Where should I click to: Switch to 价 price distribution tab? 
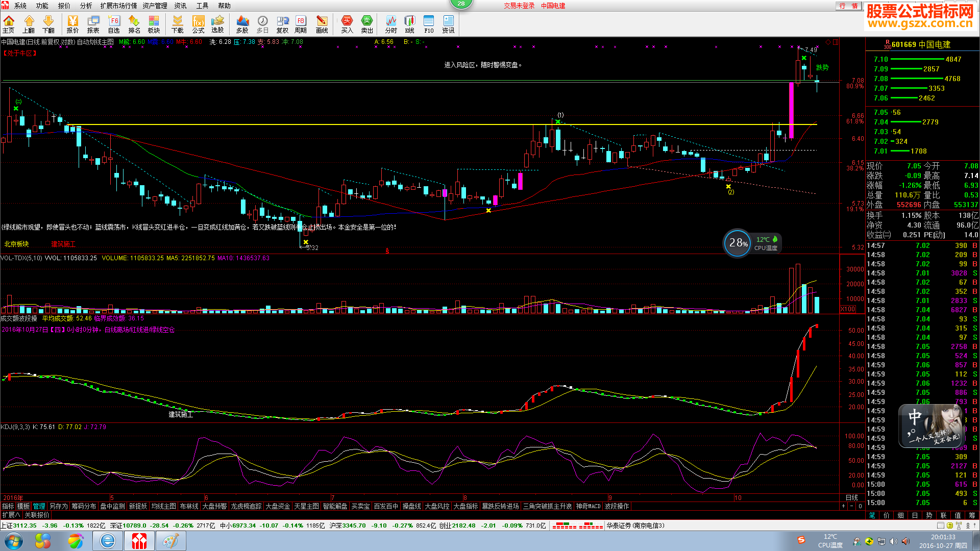887,515
